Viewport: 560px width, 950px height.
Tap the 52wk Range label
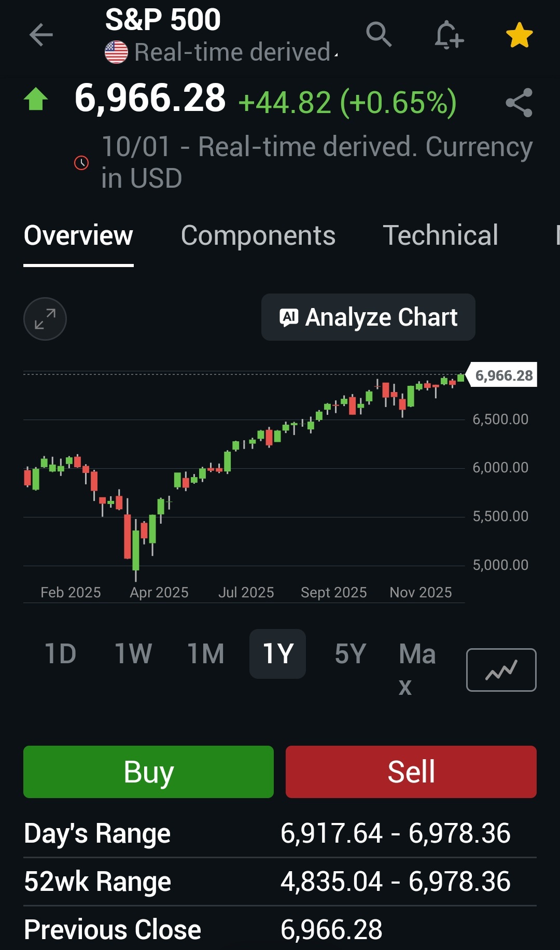point(97,882)
